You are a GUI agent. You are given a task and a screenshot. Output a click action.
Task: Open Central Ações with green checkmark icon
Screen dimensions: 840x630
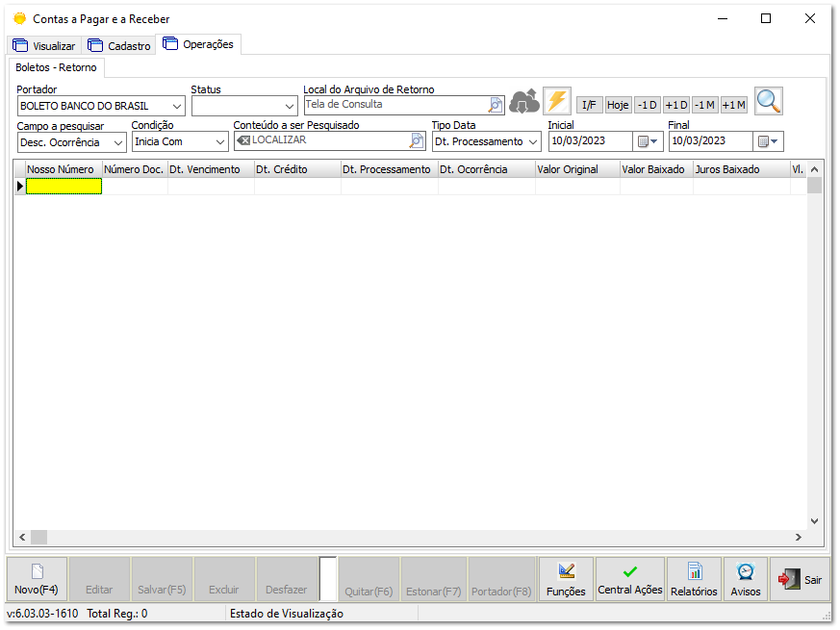(x=629, y=578)
